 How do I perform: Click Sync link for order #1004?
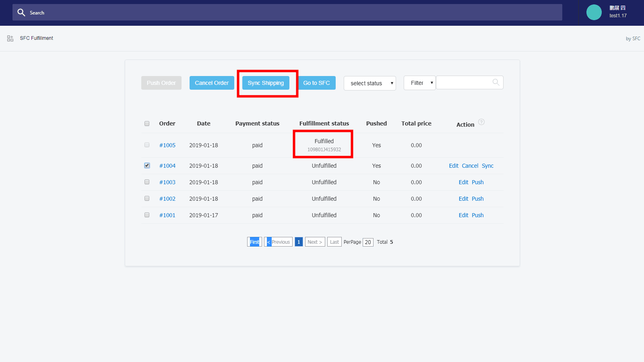tap(487, 166)
